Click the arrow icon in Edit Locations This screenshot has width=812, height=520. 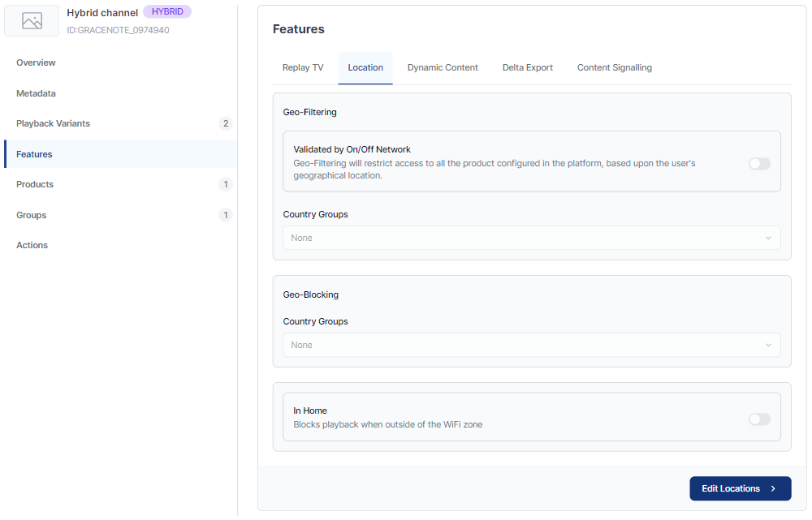773,489
